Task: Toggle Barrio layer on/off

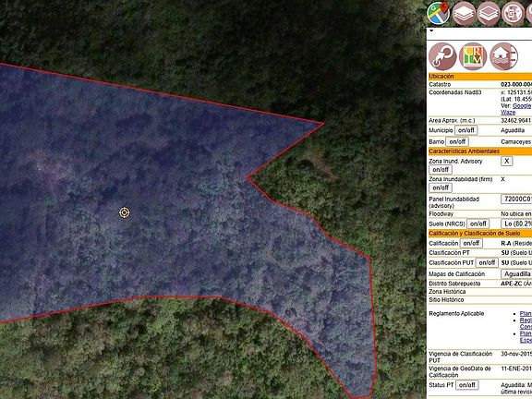Action: [457, 141]
